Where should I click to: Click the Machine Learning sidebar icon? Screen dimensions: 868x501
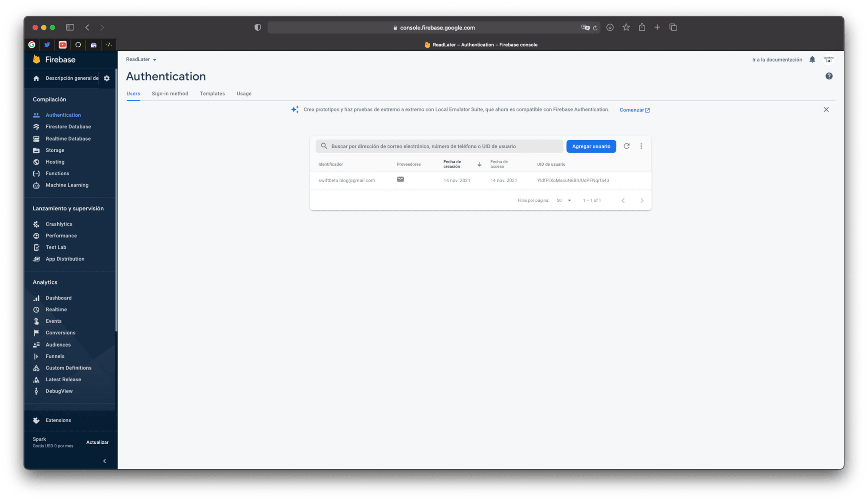point(36,185)
